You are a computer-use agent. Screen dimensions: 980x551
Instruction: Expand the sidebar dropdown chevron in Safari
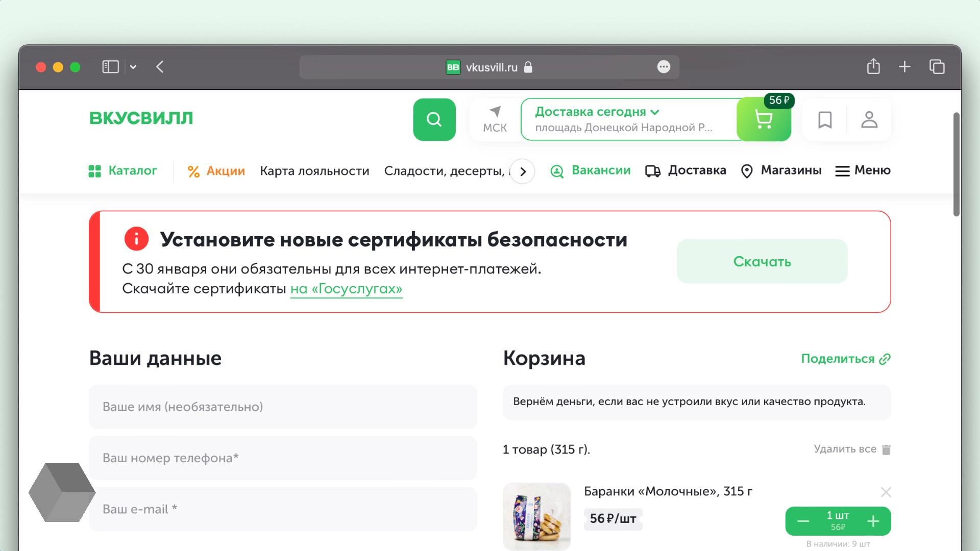coord(133,67)
